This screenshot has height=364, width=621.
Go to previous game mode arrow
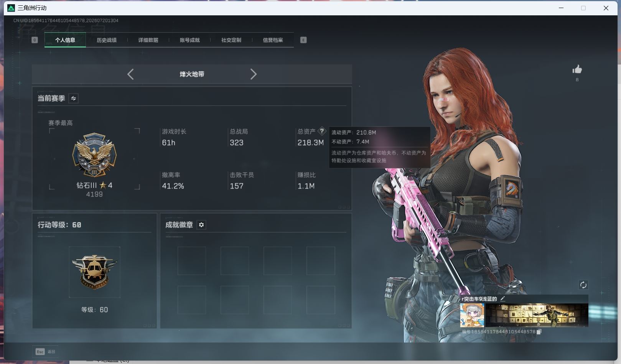coord(130,74)
